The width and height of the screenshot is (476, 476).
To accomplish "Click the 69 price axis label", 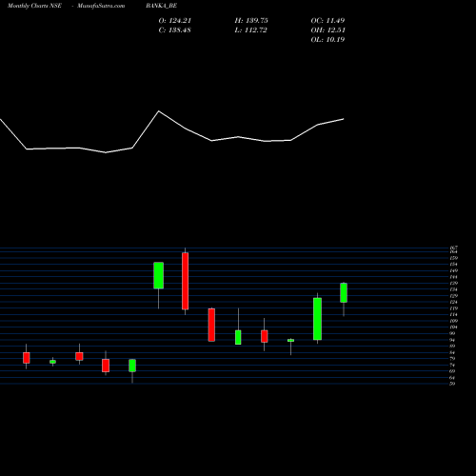I will tap(452, 371).
